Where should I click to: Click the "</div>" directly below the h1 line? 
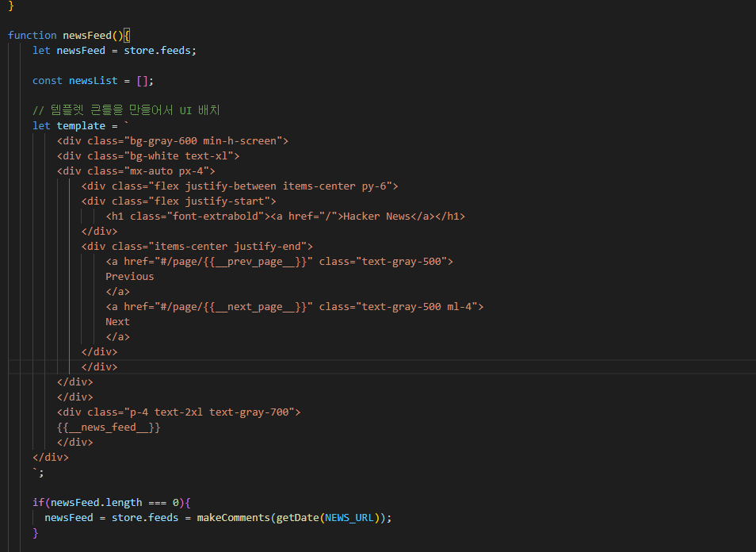(99, 231)
